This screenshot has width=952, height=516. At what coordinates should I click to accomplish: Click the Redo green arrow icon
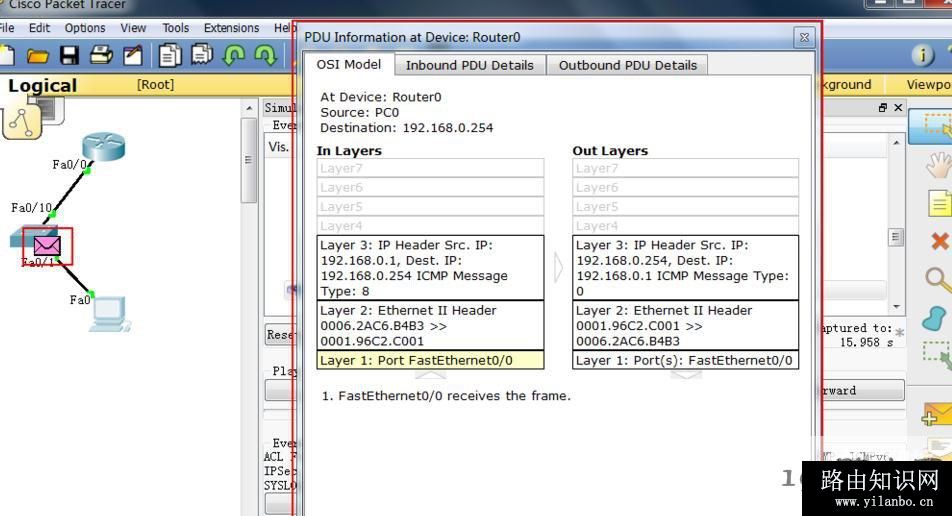pos(265,55)
